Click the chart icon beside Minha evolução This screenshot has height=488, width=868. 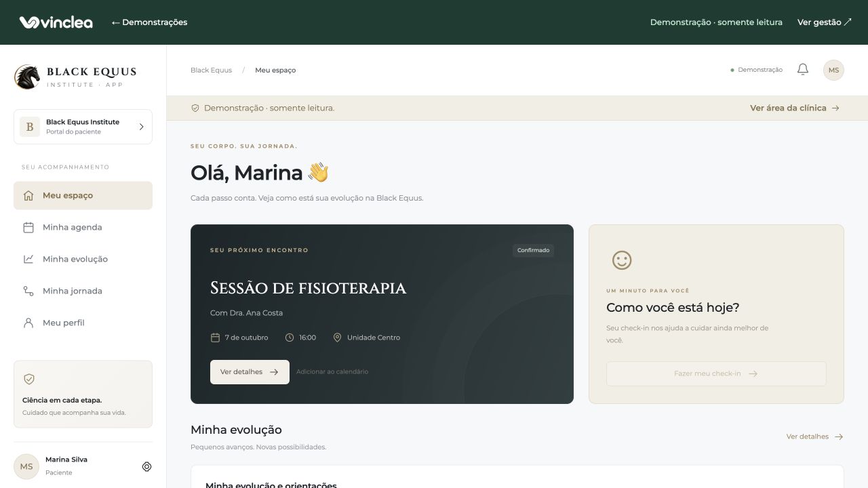(x=28, y=259)
